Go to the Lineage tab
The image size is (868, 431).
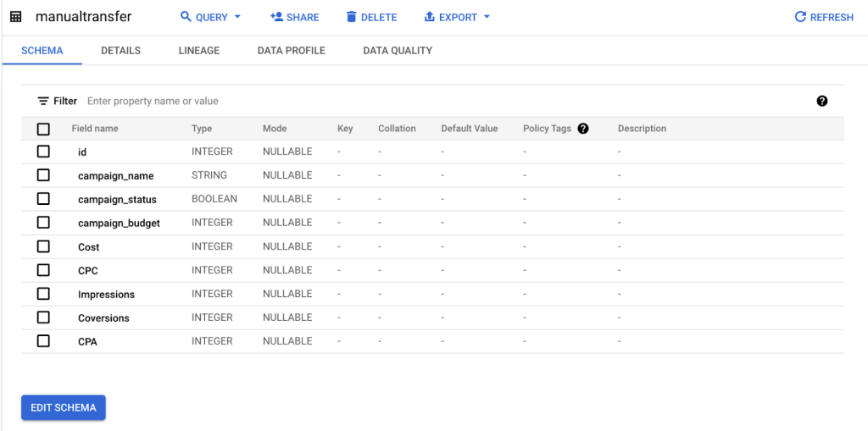(x=199, y=50)
